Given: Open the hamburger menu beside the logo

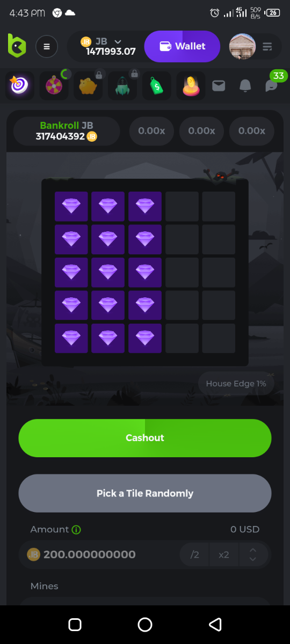Looking at the screenshot, I should 47,47.
